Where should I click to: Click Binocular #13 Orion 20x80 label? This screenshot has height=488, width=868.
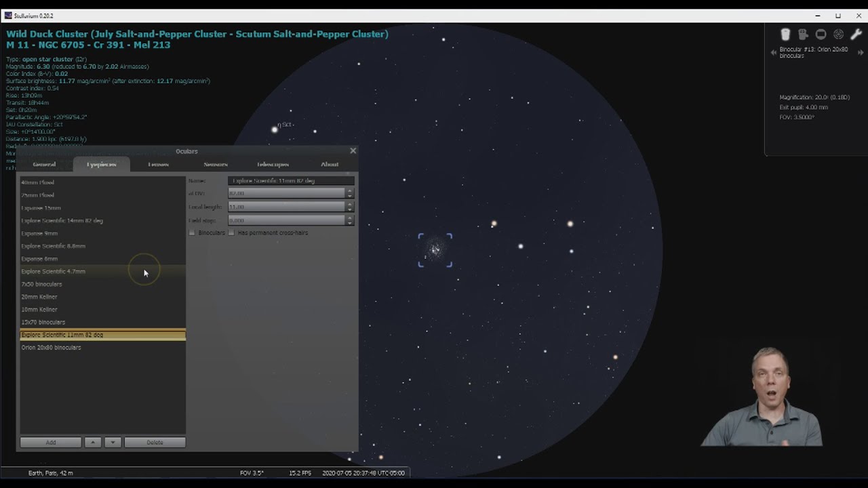(x=814, y=52)
